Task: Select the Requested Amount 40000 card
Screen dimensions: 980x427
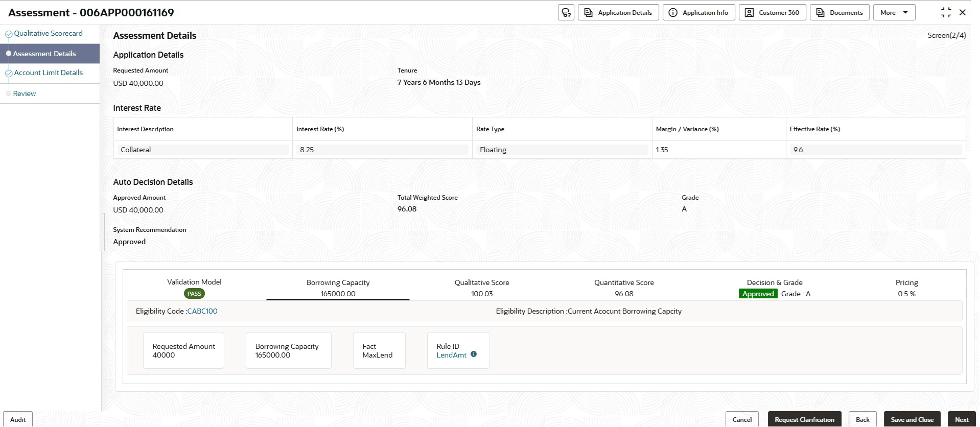Action: coord(183,350)
